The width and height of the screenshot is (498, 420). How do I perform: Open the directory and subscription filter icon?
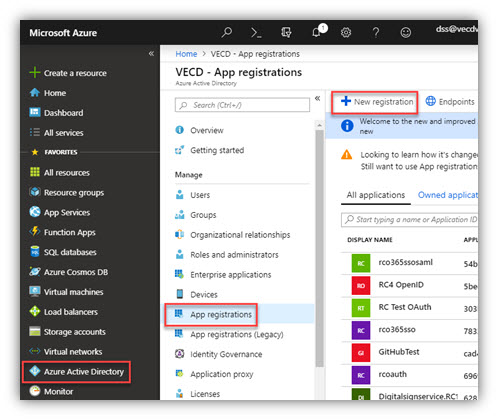286,32
